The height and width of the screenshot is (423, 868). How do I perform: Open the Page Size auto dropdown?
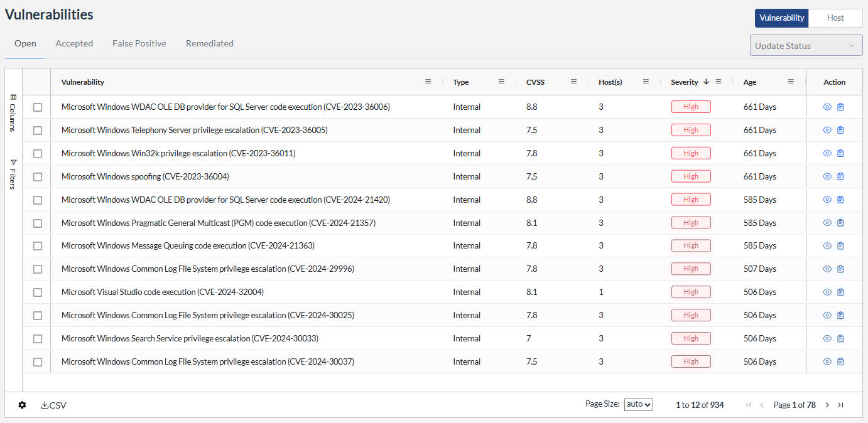[x=639, y=405]
